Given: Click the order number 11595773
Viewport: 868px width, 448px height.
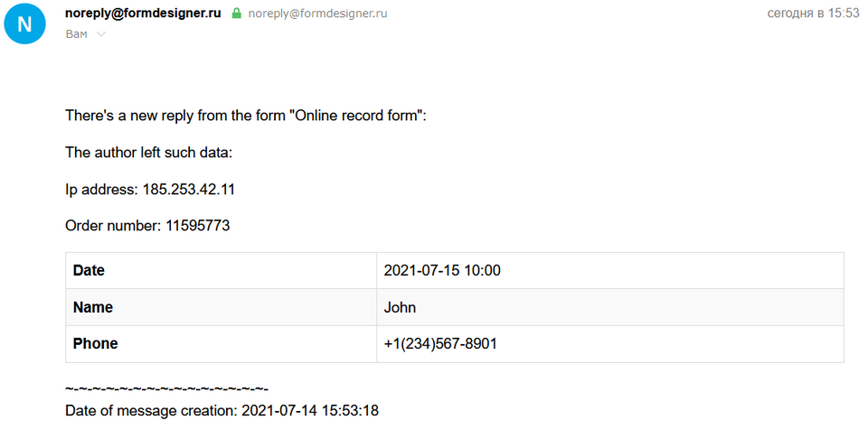Looking at the screenshot, I should tap(197, 226).
